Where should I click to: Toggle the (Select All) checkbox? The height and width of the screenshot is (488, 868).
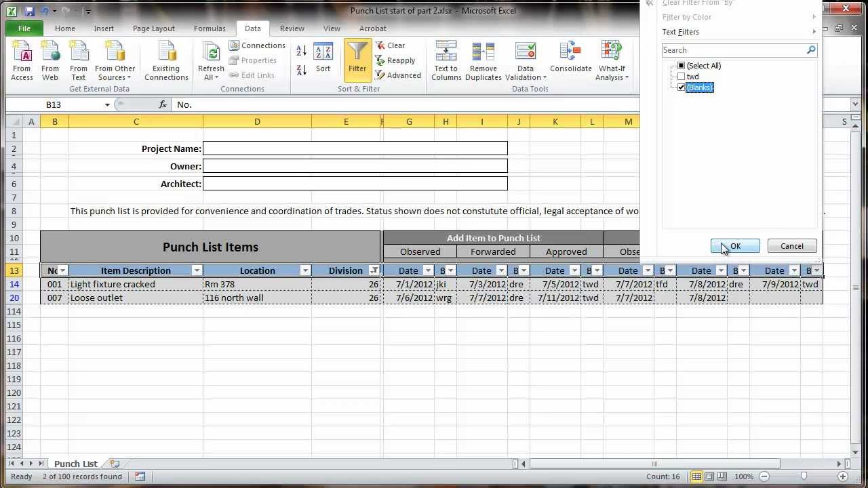click(682, 66)
